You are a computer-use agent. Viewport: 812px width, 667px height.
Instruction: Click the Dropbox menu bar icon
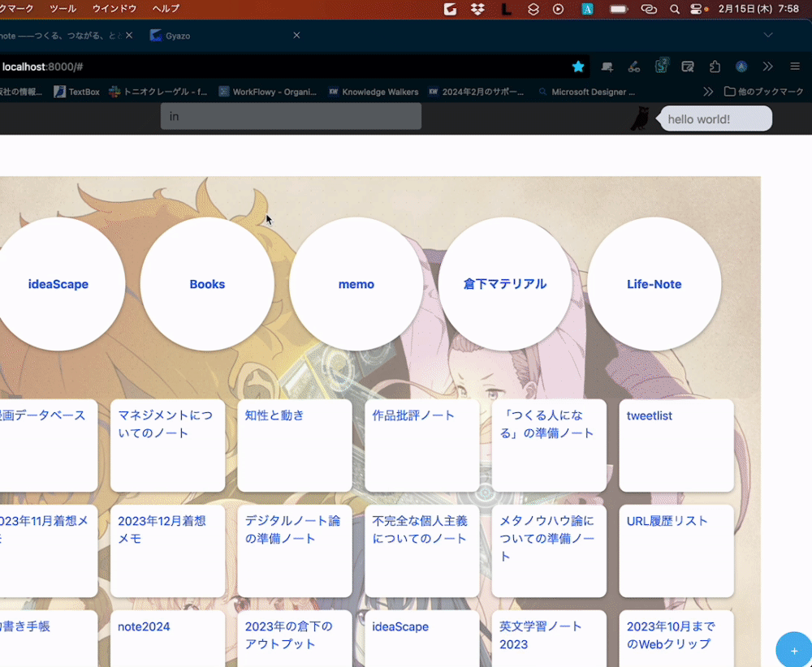pyautogui.click(x=477, y=9)
